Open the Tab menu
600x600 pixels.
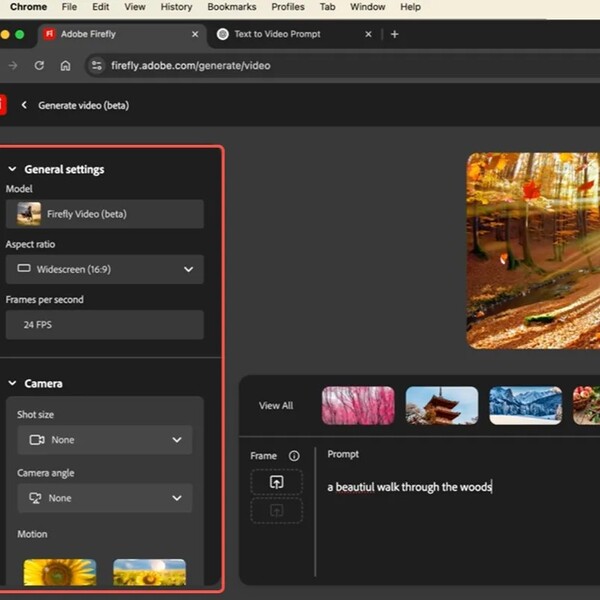328,7
